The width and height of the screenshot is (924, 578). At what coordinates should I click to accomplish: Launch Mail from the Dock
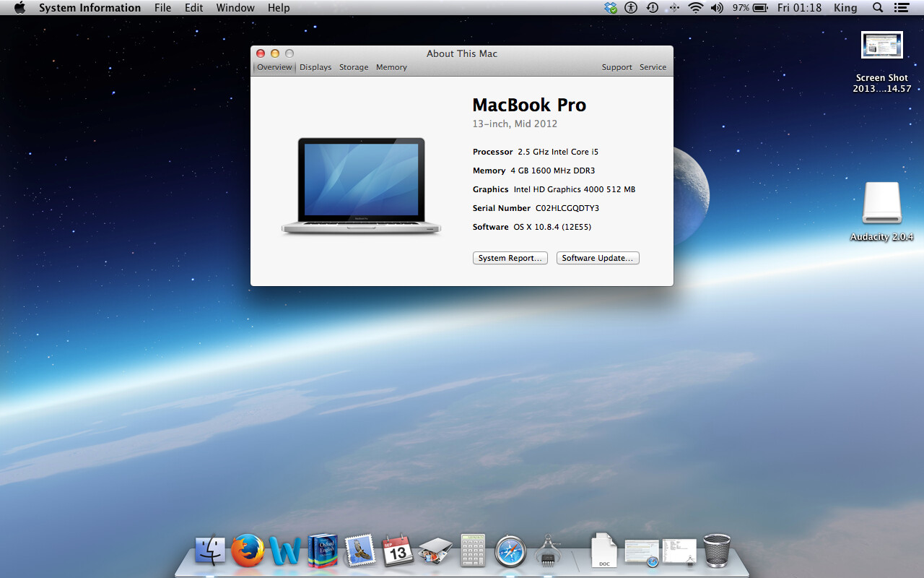tap(360, 551)
